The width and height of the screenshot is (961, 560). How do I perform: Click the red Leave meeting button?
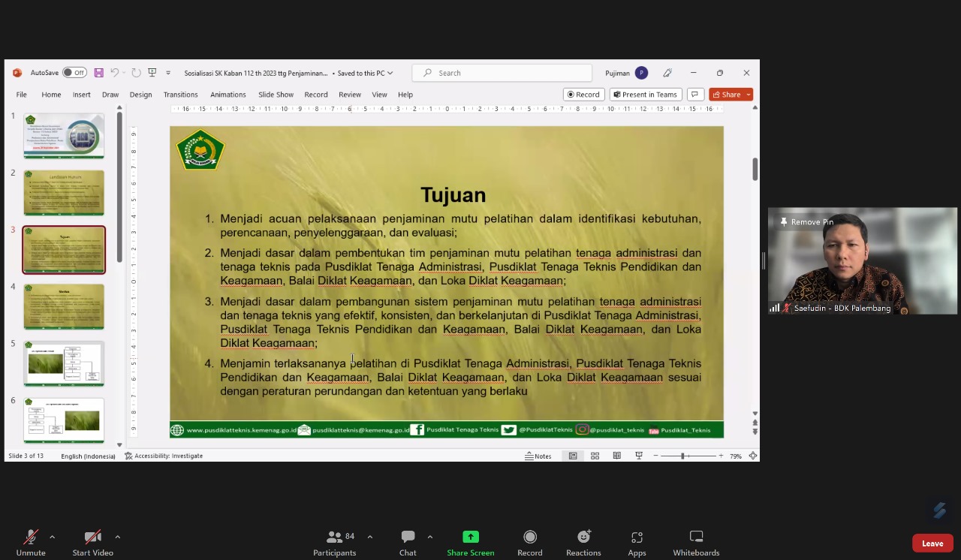coord(932,543)
